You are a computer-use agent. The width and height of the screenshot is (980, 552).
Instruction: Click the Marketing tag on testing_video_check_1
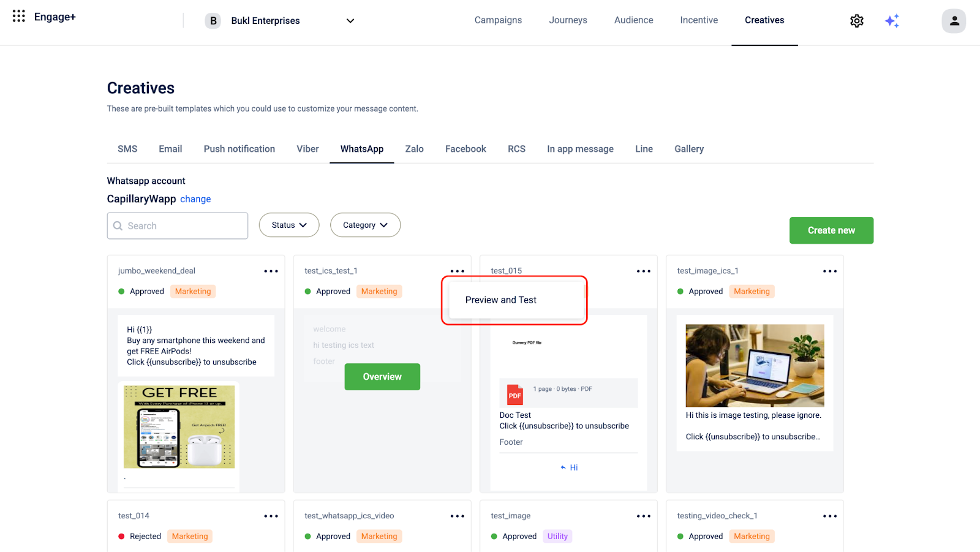752,536
